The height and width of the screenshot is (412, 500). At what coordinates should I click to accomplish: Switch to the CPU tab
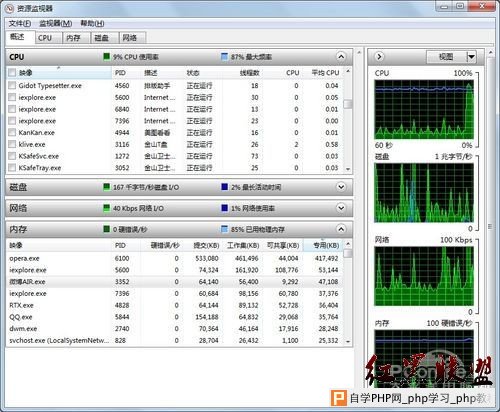[48, 38]
